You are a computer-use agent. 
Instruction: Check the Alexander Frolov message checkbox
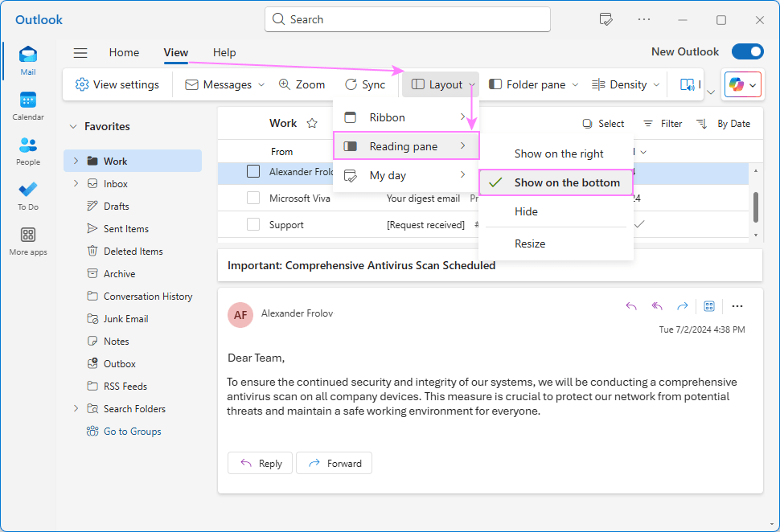coord(253,171)
